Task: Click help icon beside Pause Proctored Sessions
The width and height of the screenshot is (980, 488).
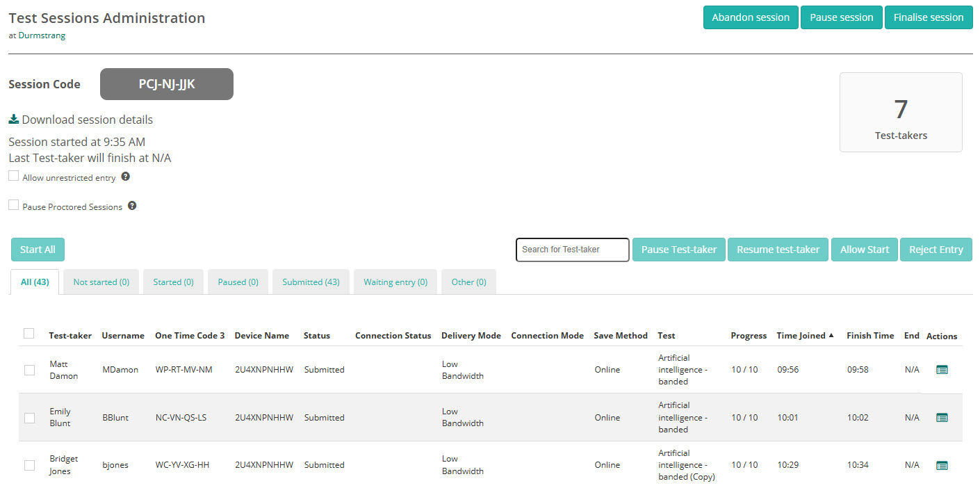Action: [x=132, y=206]
